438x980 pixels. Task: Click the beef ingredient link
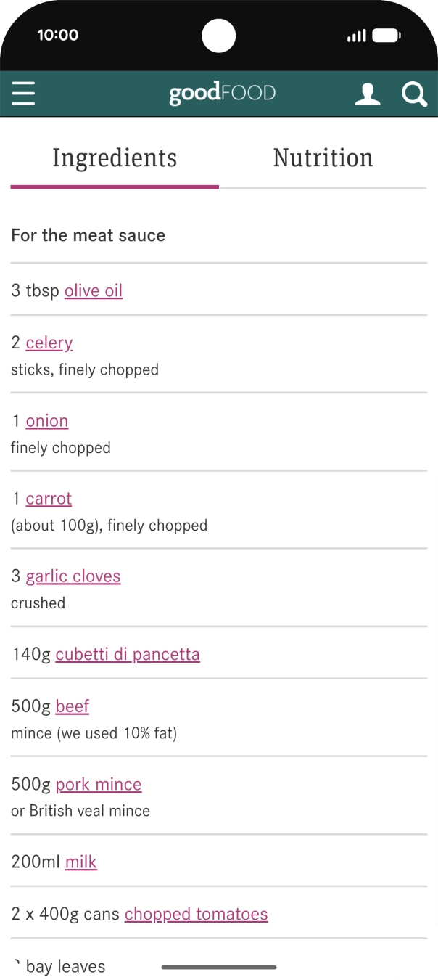click(73, 706)
